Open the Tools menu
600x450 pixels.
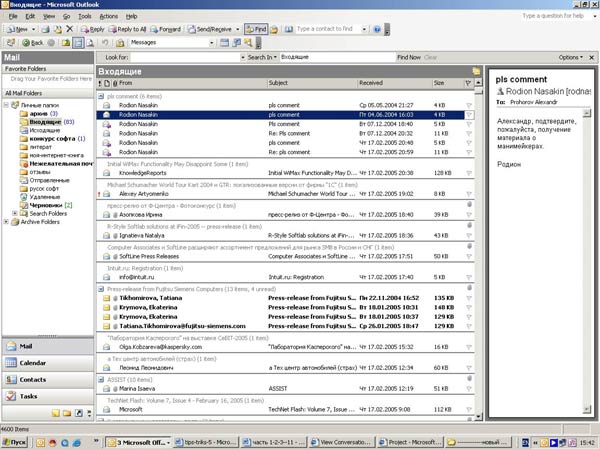click(x=85, y=17)
